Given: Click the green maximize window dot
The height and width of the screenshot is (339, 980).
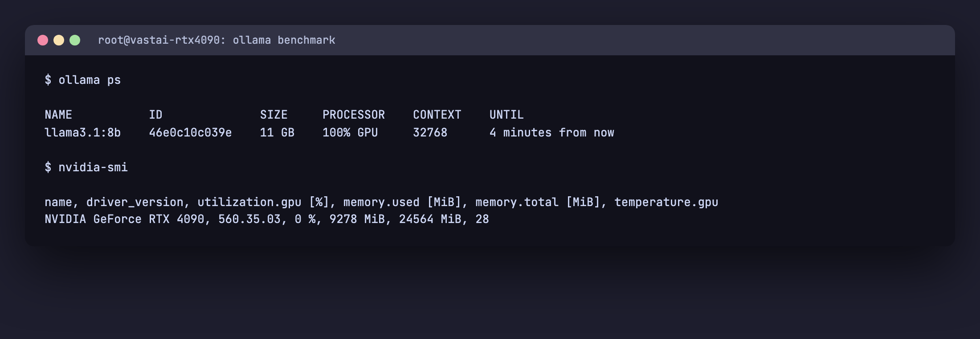Looking at the screenshot, I should 75,40.
